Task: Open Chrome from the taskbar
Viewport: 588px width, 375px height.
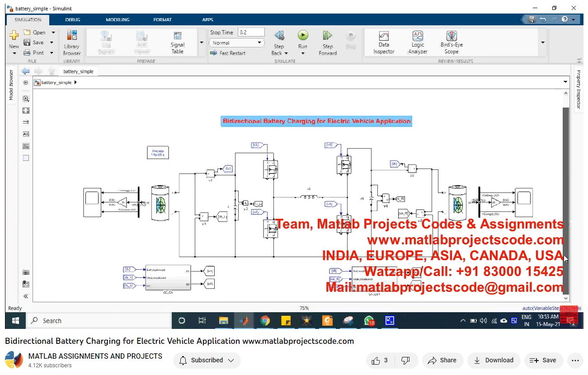Action: [265, 321]
